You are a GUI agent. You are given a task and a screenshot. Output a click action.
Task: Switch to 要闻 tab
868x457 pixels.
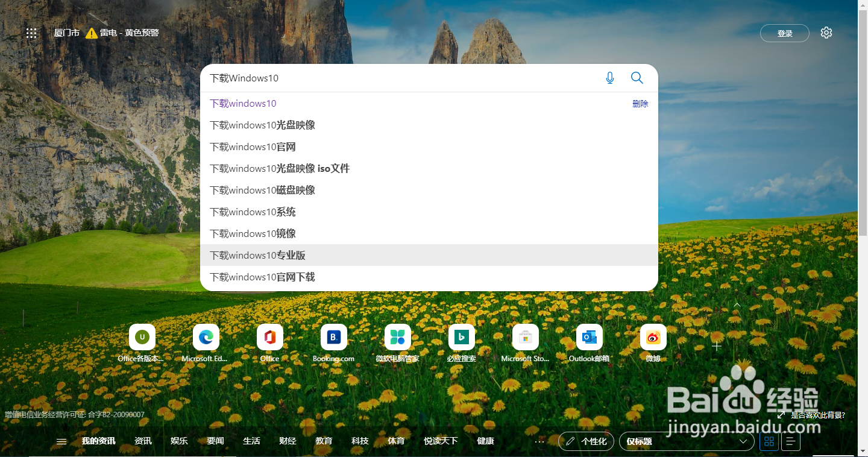pyautogui.click(x=215, y=441)
